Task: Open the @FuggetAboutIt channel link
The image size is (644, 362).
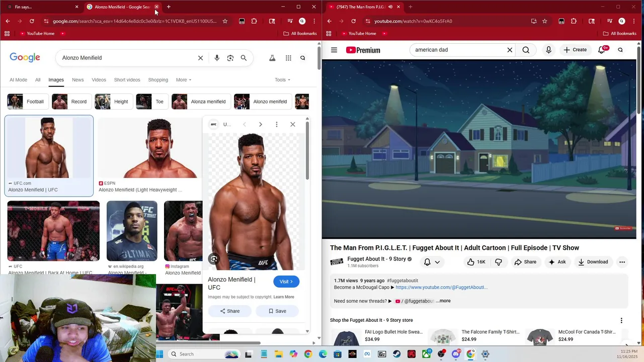Action: coord(441,288)
